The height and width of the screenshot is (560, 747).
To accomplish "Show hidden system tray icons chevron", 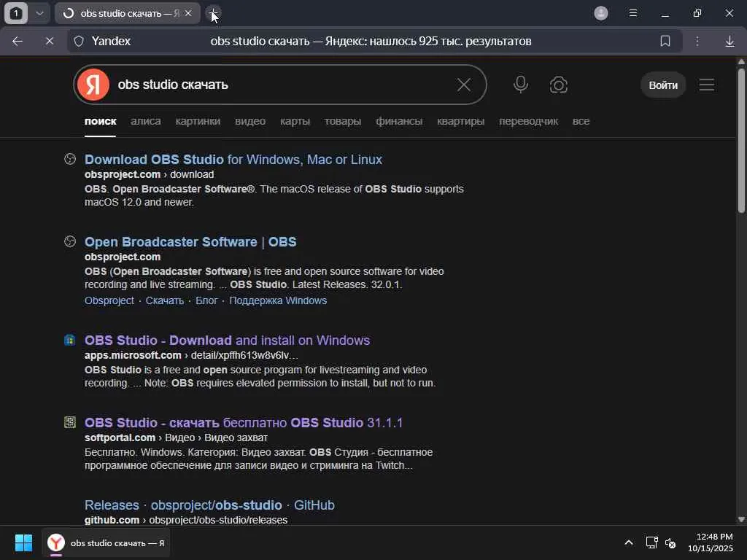I will pyautogui.click(x=629, y=542).
